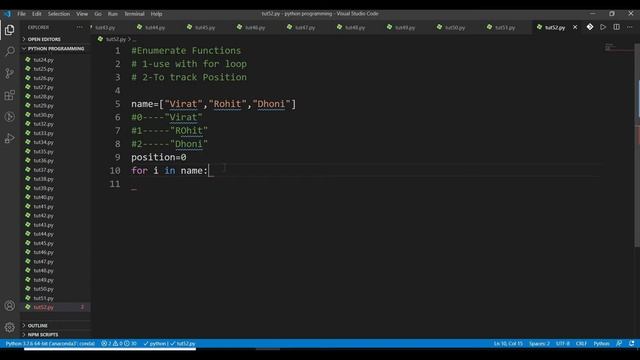Open the Go menu
This screenshot has width=640, height=360.
(x=98, y=14)
